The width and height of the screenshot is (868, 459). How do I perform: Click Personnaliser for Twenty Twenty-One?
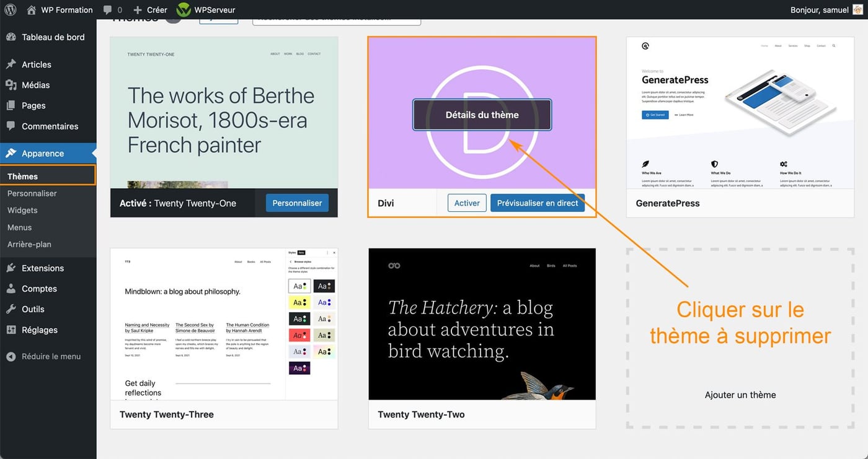point(296,203)
